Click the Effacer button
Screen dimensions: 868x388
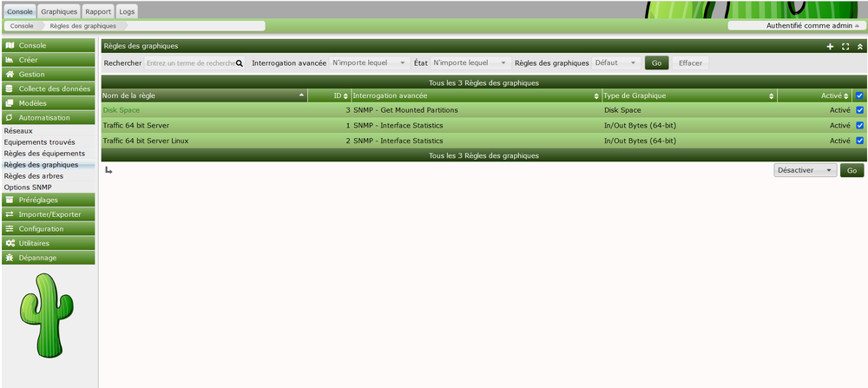click(690, 63)
